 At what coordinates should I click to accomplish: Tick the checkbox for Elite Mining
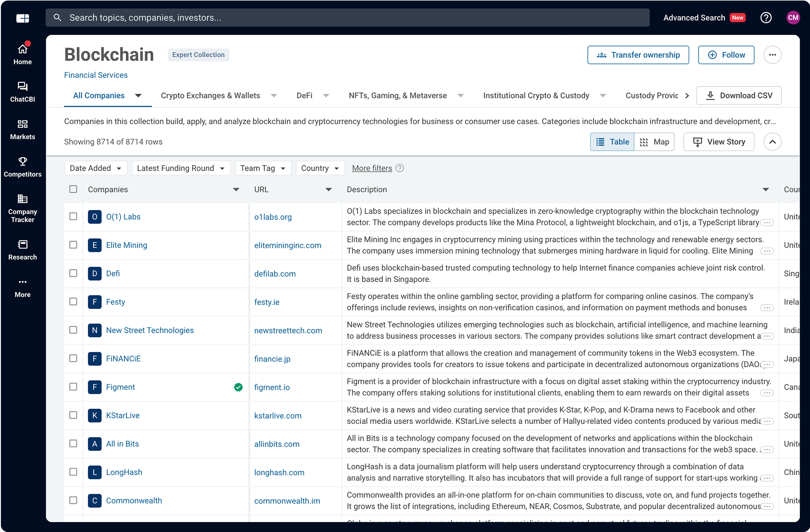tap(73, 245)
